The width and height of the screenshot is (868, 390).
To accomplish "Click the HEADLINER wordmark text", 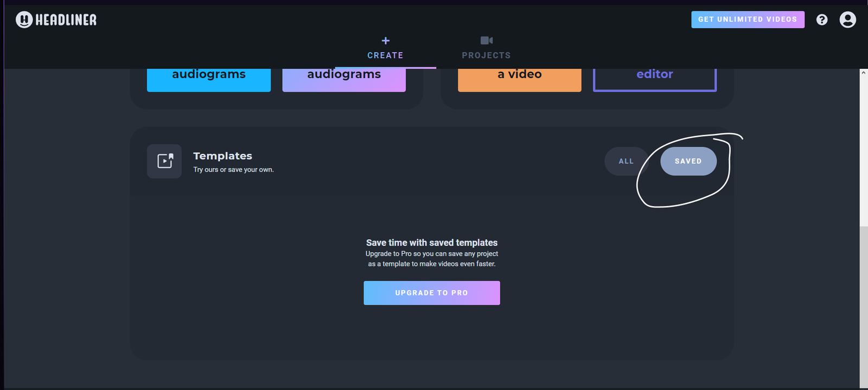I will [x=66, y=20].
